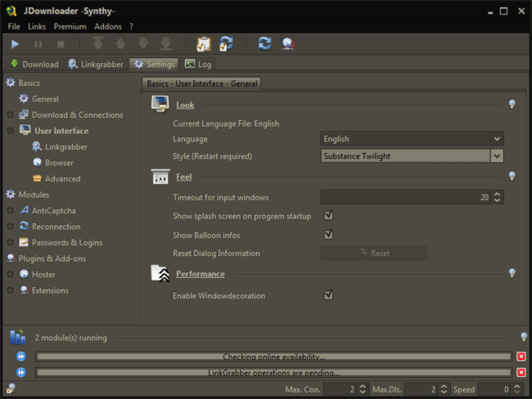The width and height of the screenshot is (532, 399).
Task: Click the move up arrow icon
Action: pos(121,43)
